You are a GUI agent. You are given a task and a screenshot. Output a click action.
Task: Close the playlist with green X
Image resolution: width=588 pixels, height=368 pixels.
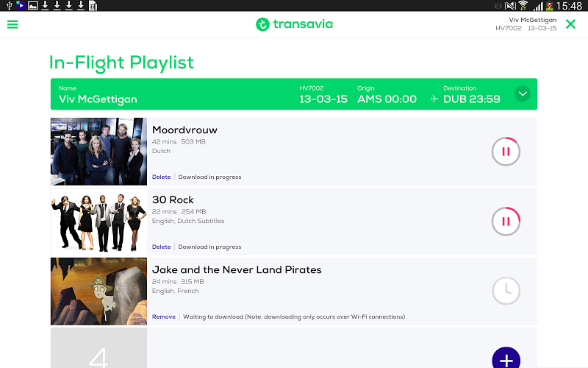571,24
